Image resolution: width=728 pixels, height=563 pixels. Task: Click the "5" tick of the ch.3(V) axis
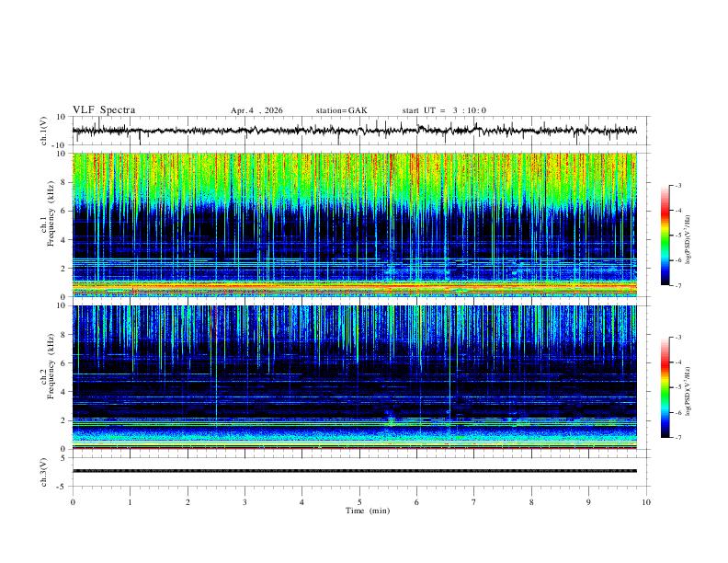(64, 457)
